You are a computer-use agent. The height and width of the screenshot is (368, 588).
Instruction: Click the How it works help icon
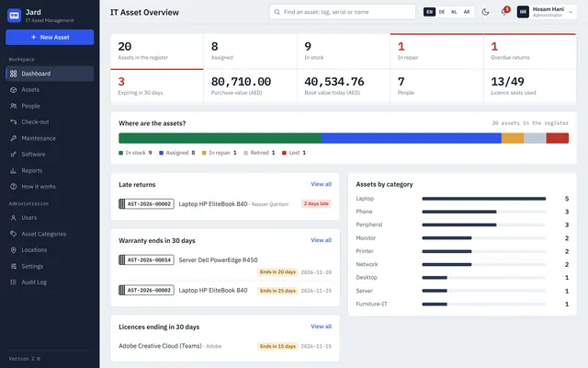point(14,187)
